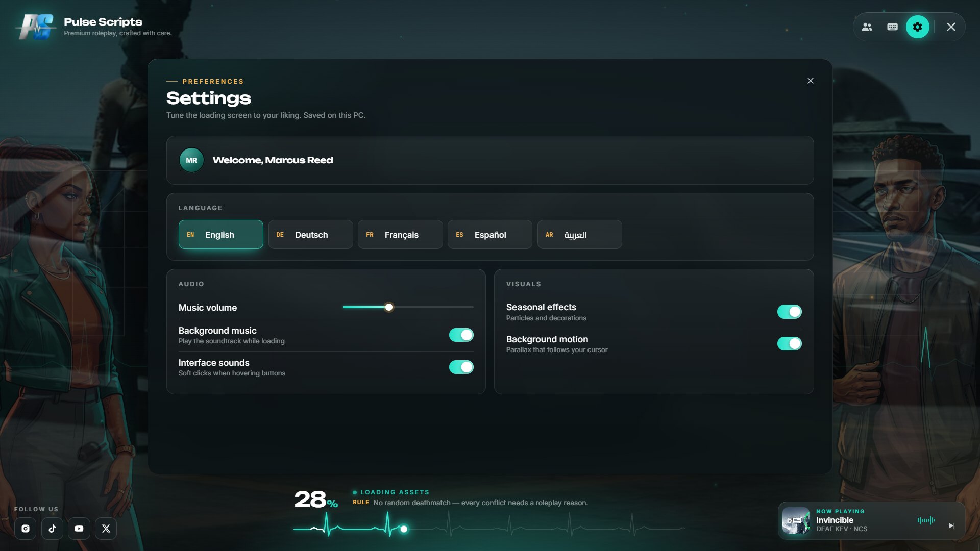Disable Background motion parallax
This screenshot has width=980, height=551.
click(x=789, y=344)
